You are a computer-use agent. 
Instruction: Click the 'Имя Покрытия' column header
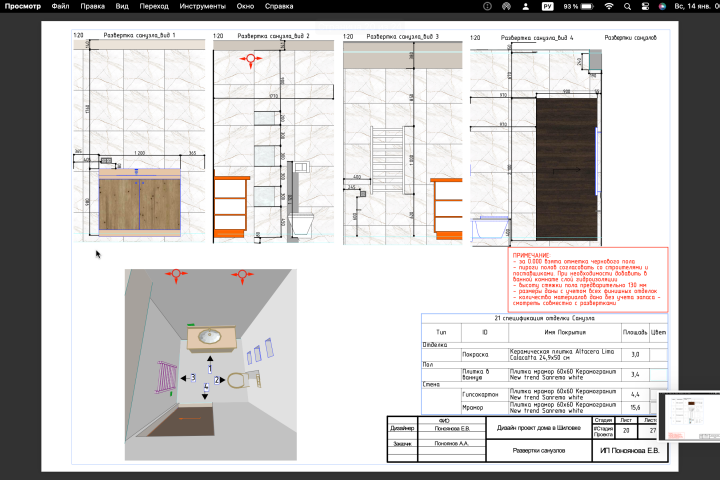pyautogui.click(x=565, y=332)
